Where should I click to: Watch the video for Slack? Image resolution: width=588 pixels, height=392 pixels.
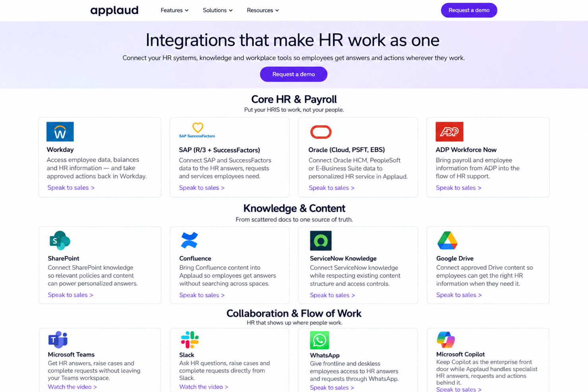203,387
